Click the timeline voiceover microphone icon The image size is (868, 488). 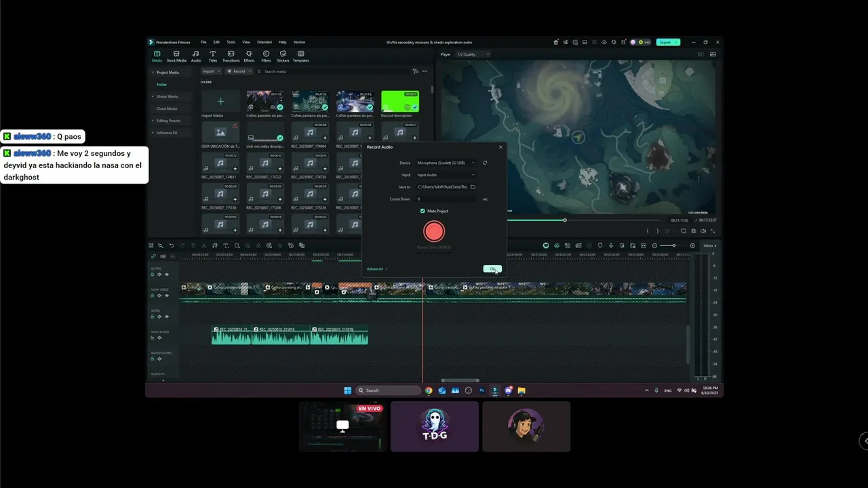click(x=611, y=245)
